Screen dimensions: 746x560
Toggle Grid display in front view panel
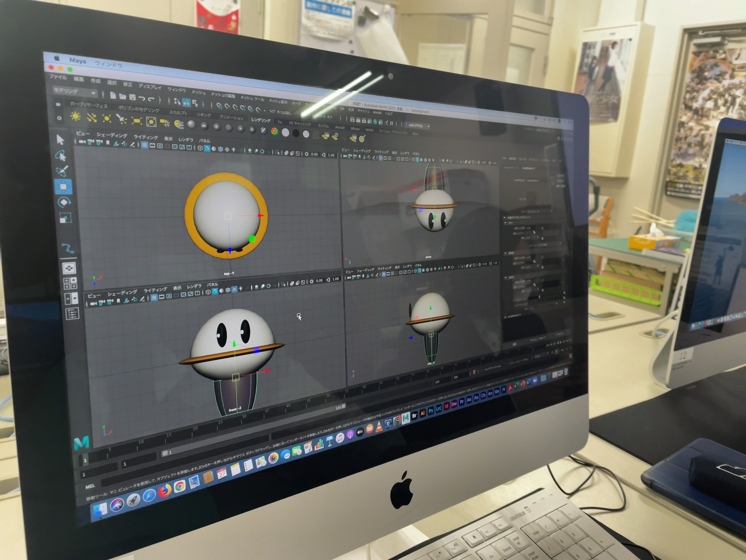(x=154, y=297)
